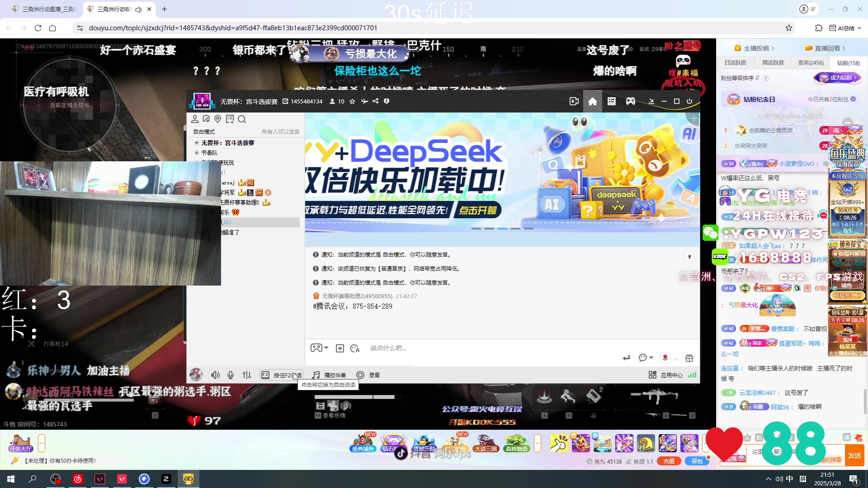Expand 无畏杯: 宫斗选拔赛 channel tree node
This screenshot has width=868, height=488.
coord(197,143)
